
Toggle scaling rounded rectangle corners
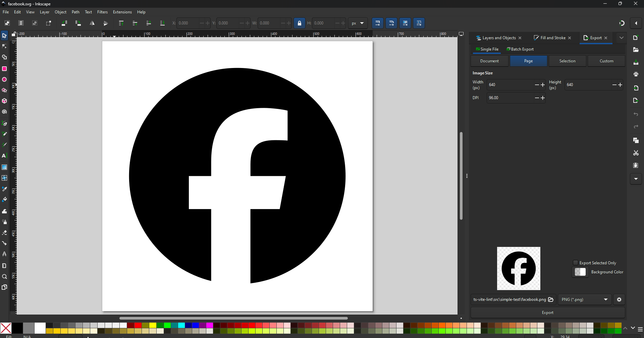pos(391,23)
